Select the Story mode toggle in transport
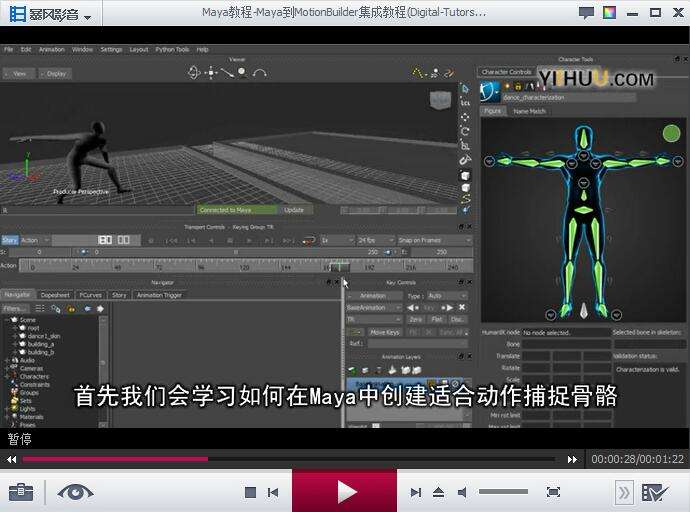 click(10, 240)
